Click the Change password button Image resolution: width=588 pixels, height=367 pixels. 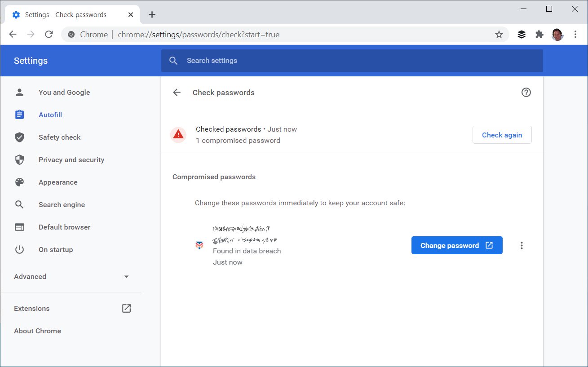click(x=456, y=246)
